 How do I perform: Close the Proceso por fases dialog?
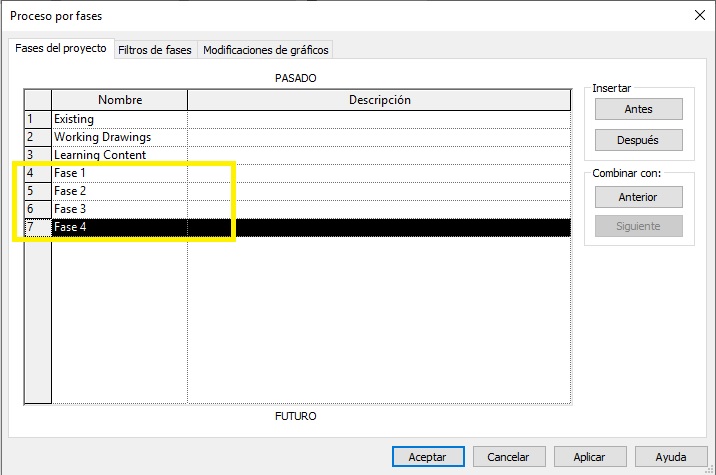pos(698,15)
